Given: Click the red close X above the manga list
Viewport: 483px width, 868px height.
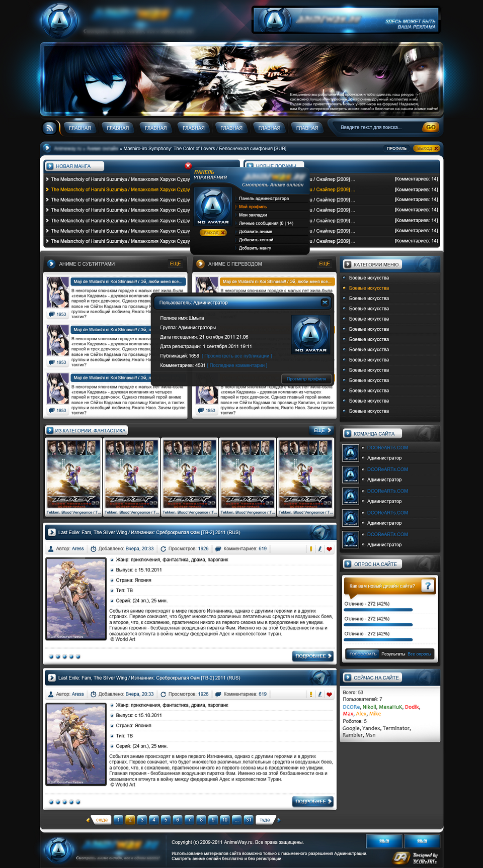Looking at the screenshot, I should 188,165.
